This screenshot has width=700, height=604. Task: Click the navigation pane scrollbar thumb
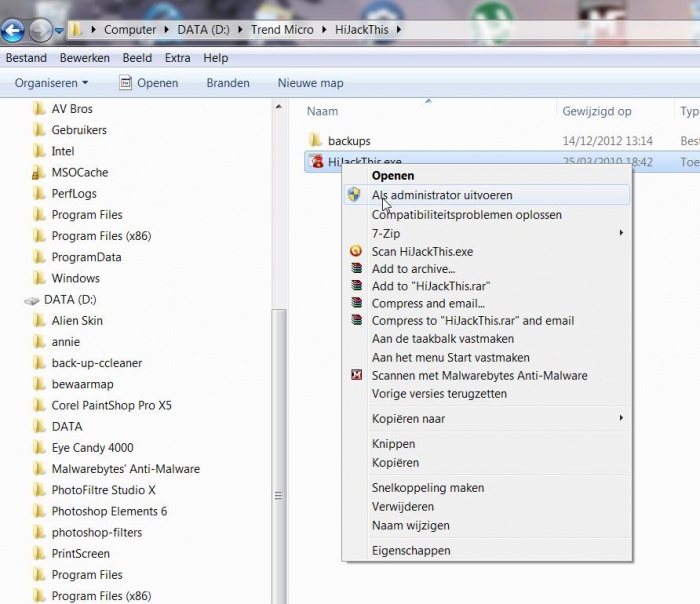279,456
